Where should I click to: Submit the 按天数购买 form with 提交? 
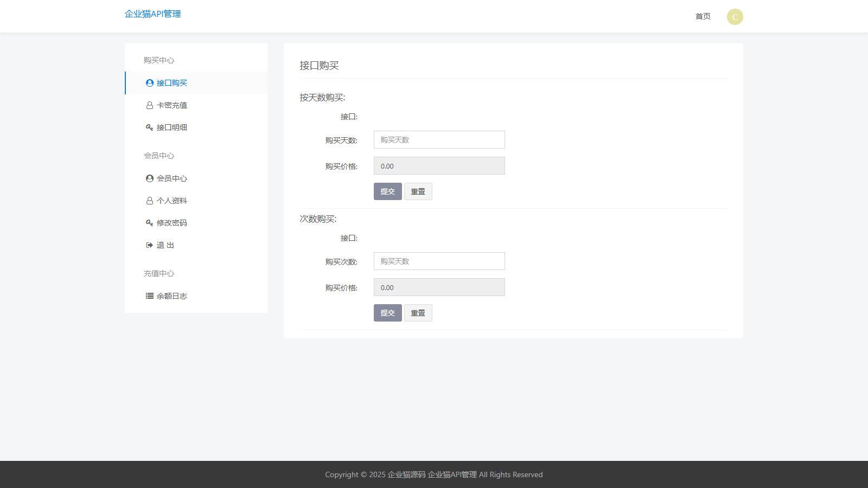(x=388, y=191)
